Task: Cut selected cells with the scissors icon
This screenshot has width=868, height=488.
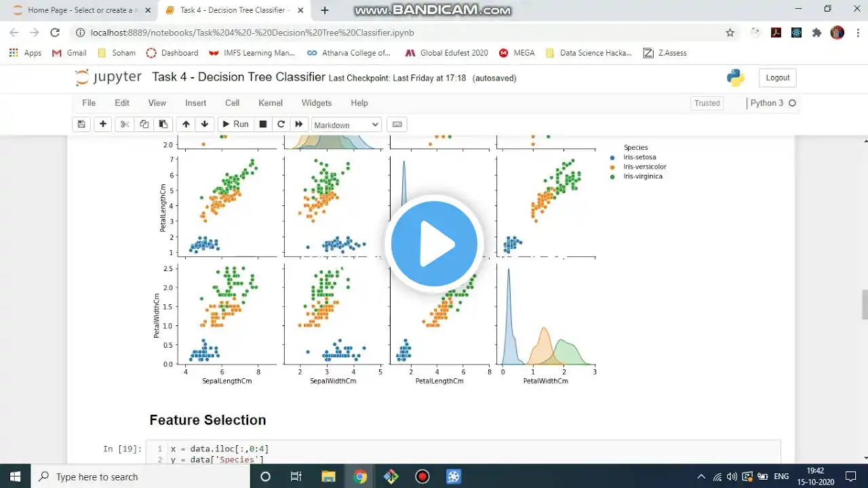Action: coord(125,124)
